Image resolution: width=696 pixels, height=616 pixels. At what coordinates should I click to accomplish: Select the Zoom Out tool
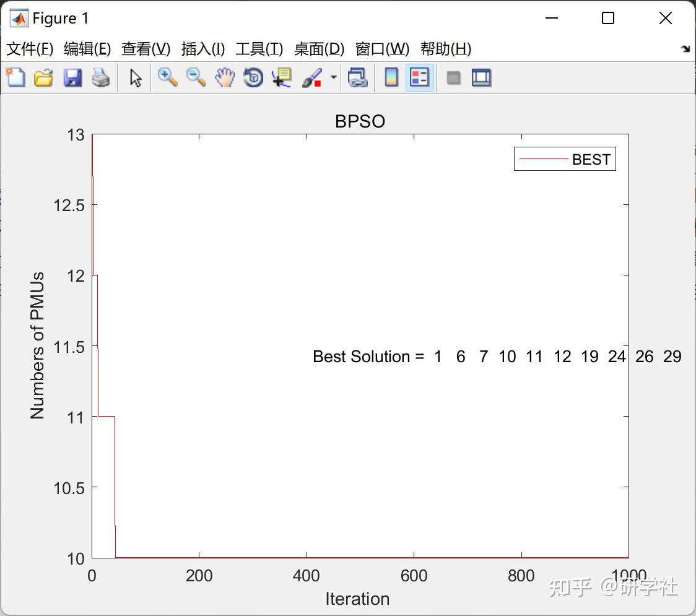pyautogui.click(x=196, y=77)
